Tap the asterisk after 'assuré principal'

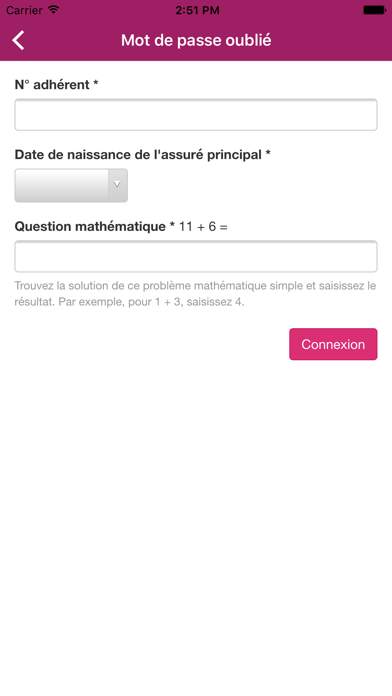pos(268,154)
